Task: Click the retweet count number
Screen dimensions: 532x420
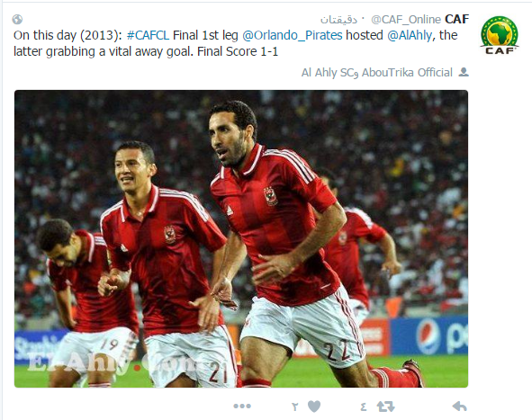Action: [363, 407]
